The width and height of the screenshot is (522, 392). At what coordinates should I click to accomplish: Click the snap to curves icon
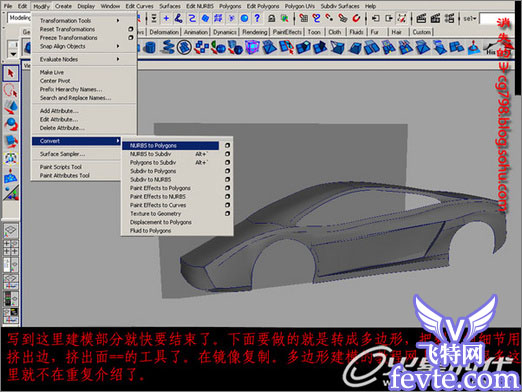179,18
